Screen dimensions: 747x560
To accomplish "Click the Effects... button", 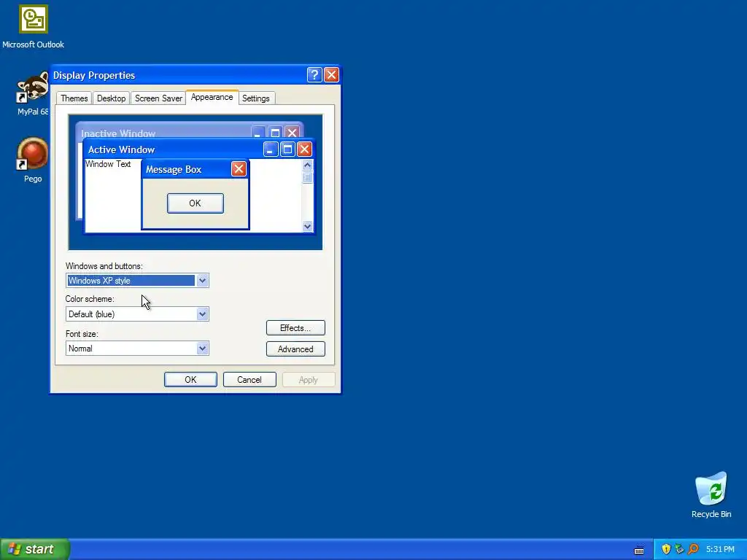I will point(295,327).
